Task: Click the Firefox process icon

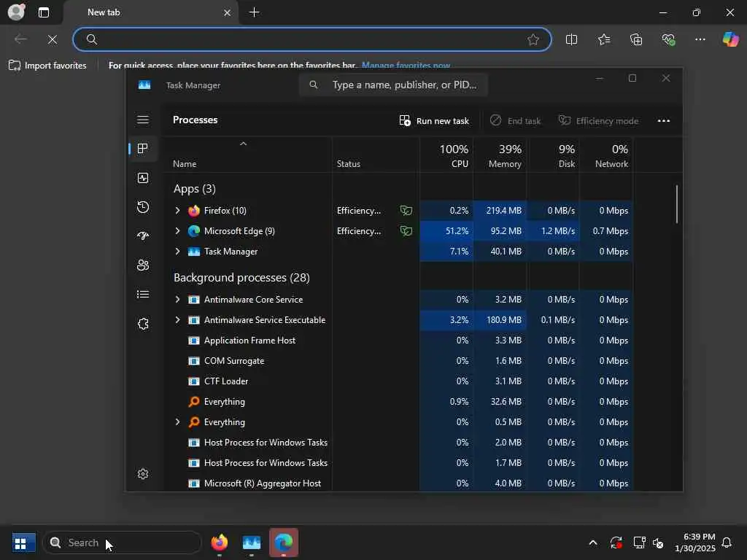Action: (194, 211)
